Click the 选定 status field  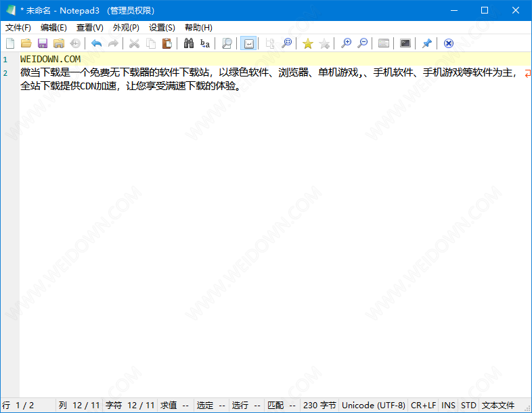[211, 405]
